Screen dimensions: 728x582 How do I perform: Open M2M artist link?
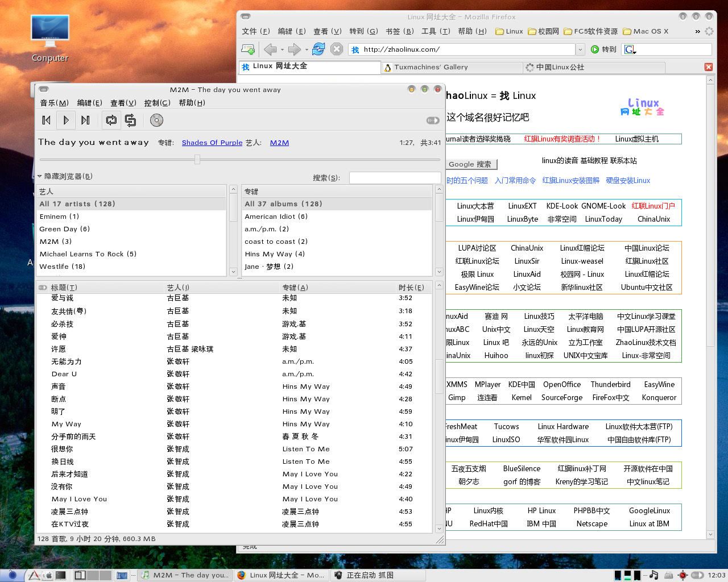coord(279,143)
